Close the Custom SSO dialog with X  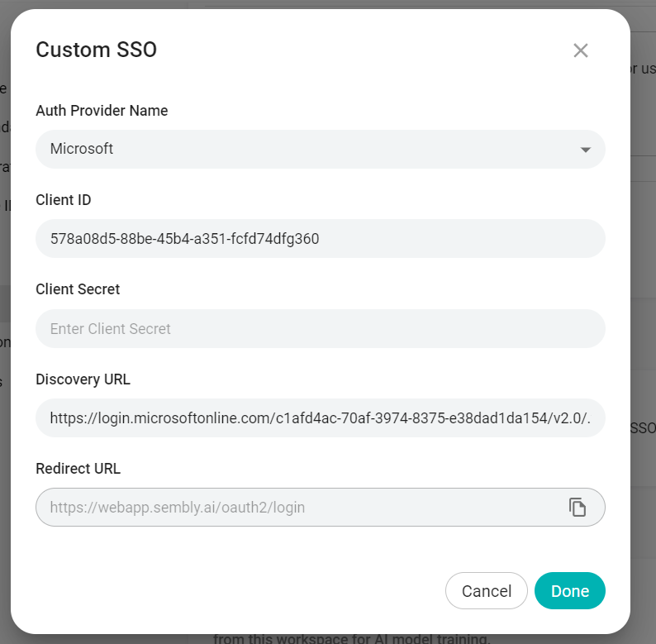(x=580, y=50)
